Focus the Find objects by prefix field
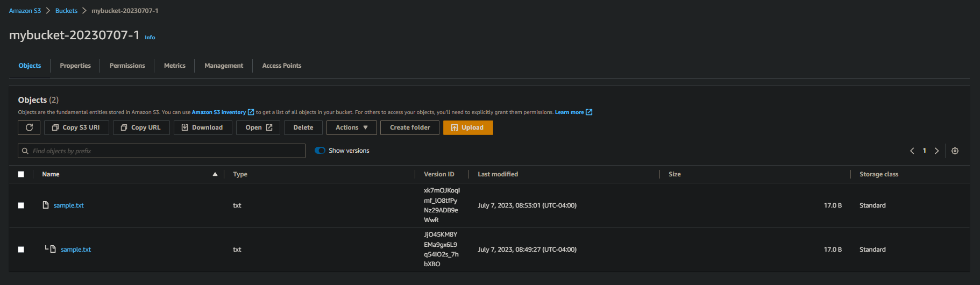Viewport: 980px width, 285px height. click(x=161, y=151)
